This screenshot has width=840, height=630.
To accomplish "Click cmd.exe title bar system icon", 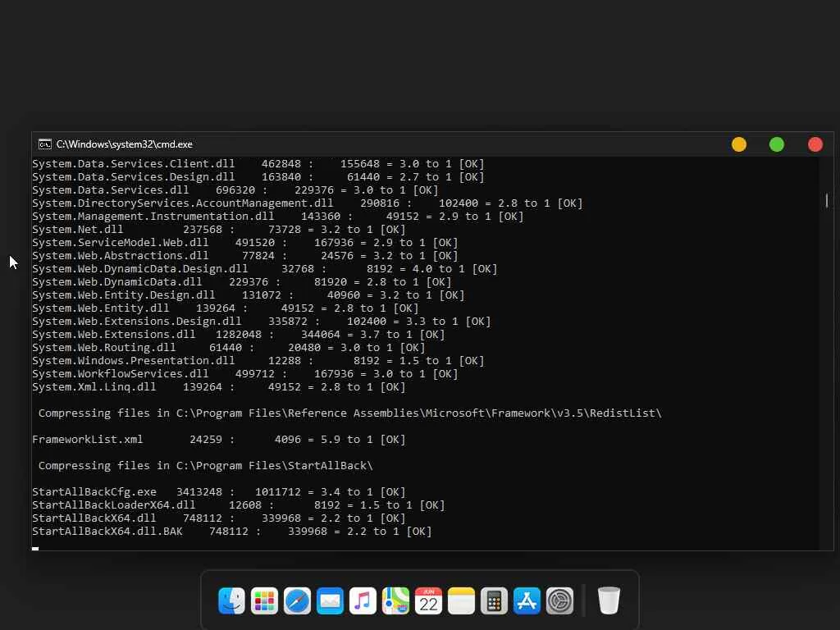I will [45, 144].
